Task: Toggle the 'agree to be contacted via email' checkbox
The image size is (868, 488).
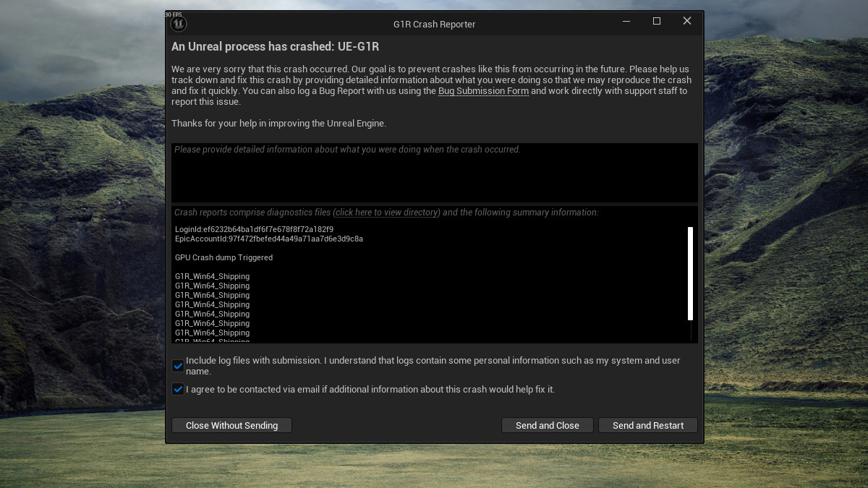Action: pos(178,389)
